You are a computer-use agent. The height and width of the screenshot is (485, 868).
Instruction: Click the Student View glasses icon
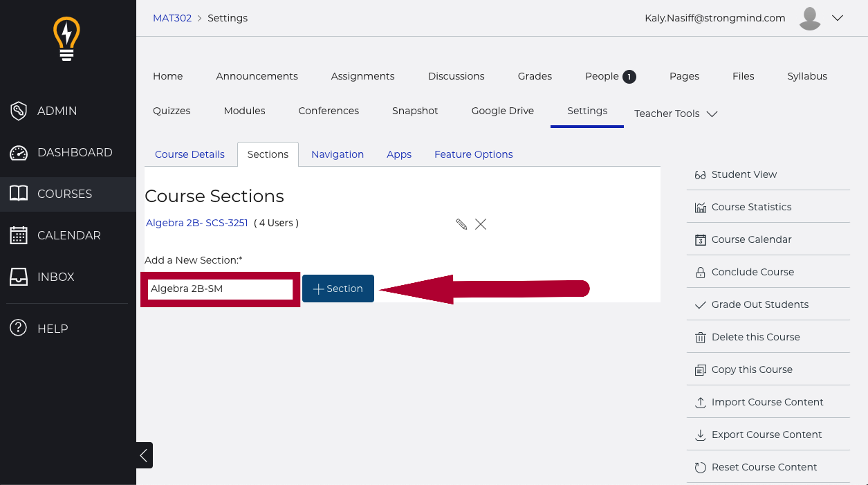(x=700, y=175)
